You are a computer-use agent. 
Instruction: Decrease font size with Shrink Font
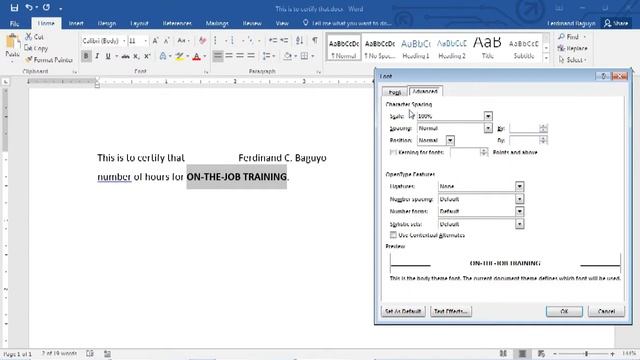click(167, 41)
